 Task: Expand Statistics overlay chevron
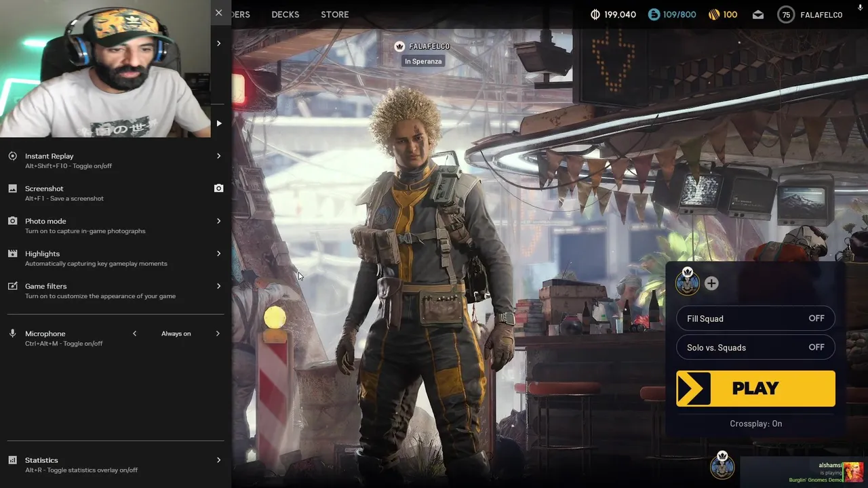pos(218,460)
